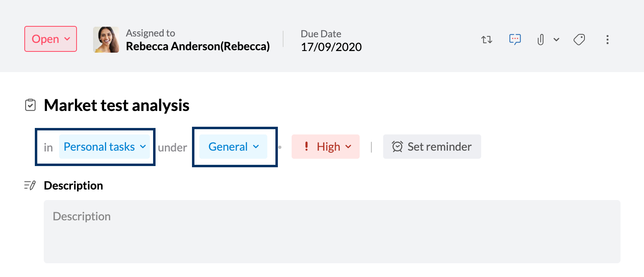Expand the attachment options chevron
644x277 pixels.
pos(557,40)
